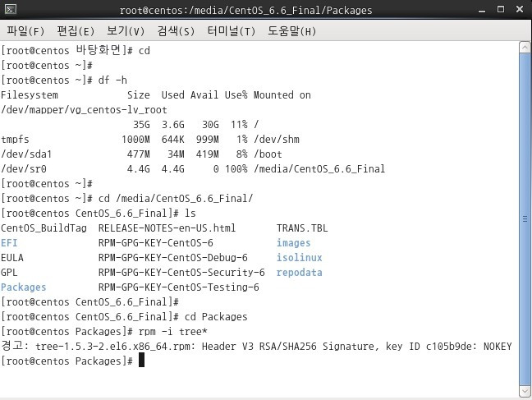Click the tmpfs filesystem entry
The width and height of the screenshot is (532, 400).
pyautogui.click(x=15, y=140)
